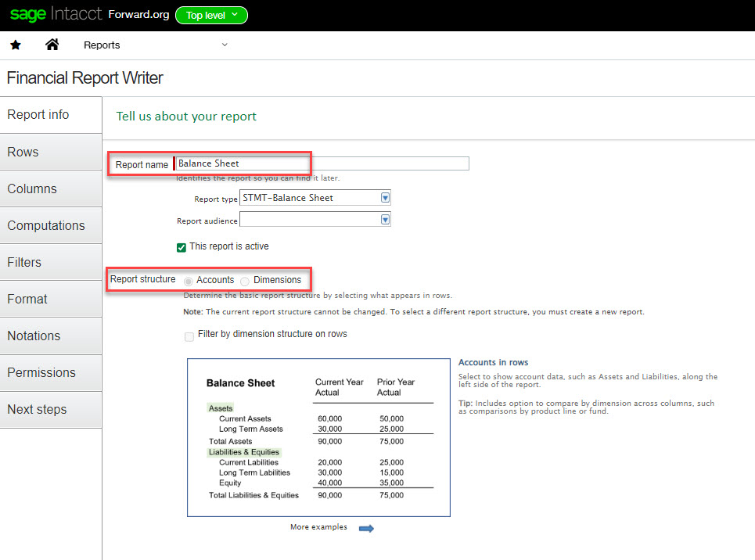Switch to the Rows tab
755x560 pixels.
coord(51,152)
